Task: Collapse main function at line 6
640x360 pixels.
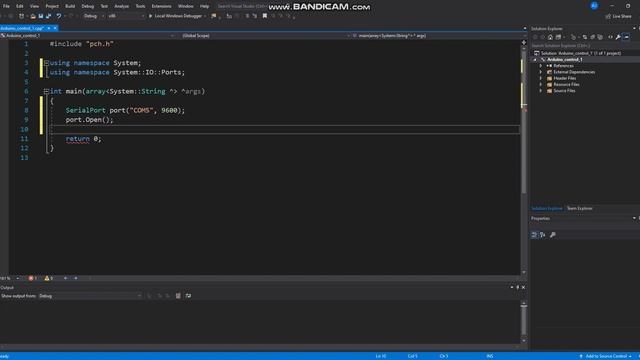Action: [x=46, y=91]
